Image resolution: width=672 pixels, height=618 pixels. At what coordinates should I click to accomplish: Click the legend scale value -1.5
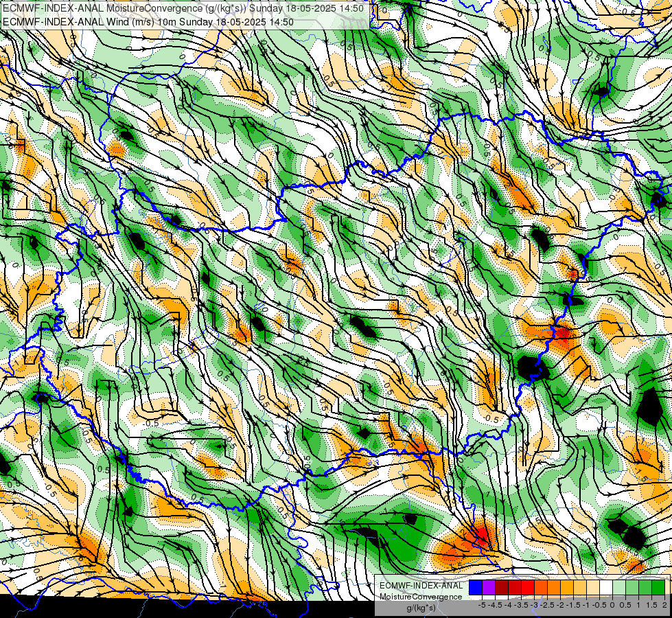click(x=572, y=605)
